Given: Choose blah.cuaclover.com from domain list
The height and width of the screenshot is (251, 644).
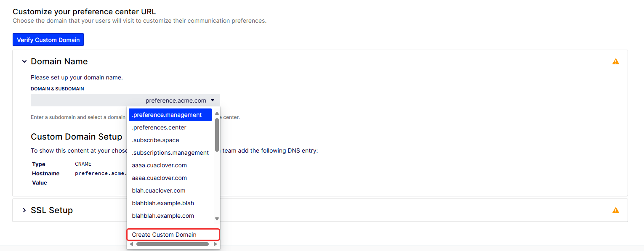Looking at the screenshot, I should [x=170, y=190].
